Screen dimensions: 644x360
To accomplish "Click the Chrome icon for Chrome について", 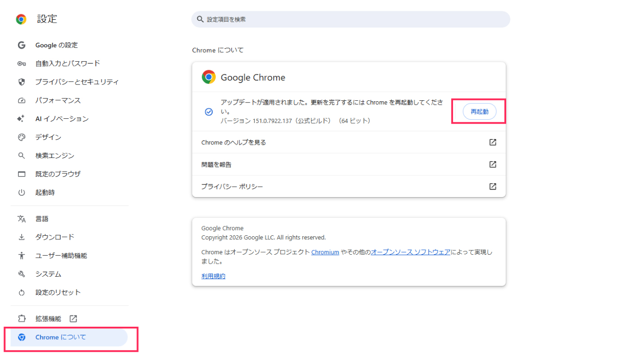I will tap(21, 337).
